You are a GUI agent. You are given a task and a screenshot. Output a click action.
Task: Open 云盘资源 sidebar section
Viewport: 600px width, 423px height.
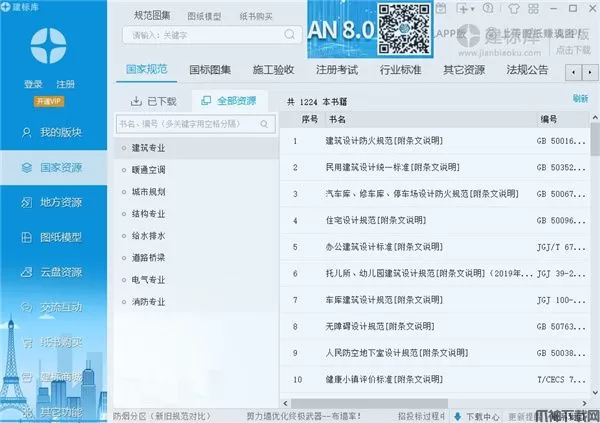(x=53, y=272)
